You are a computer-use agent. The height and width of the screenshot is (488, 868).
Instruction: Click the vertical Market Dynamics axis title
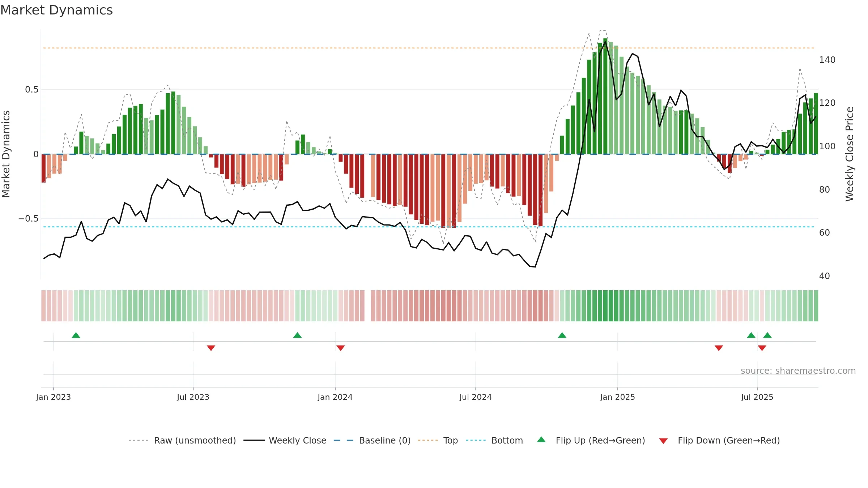coord(6,154)
